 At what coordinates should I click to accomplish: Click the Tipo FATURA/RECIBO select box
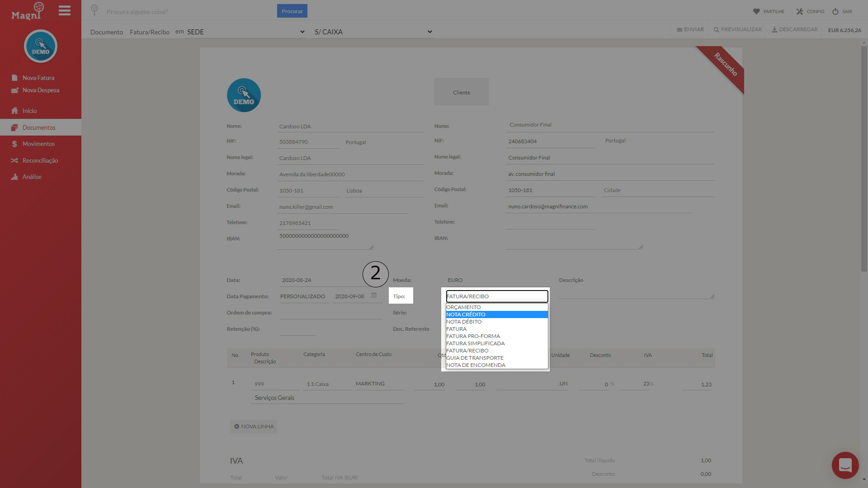497,296
